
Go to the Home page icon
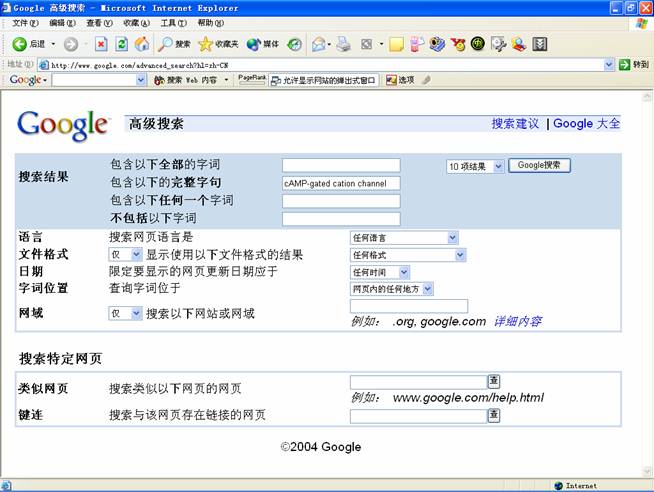click(142, 44)
